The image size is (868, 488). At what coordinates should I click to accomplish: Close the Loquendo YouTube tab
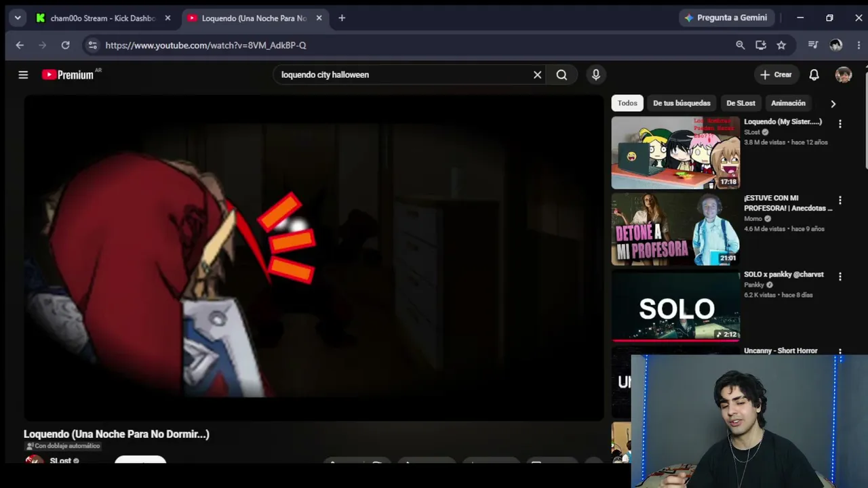coord(319,18)
